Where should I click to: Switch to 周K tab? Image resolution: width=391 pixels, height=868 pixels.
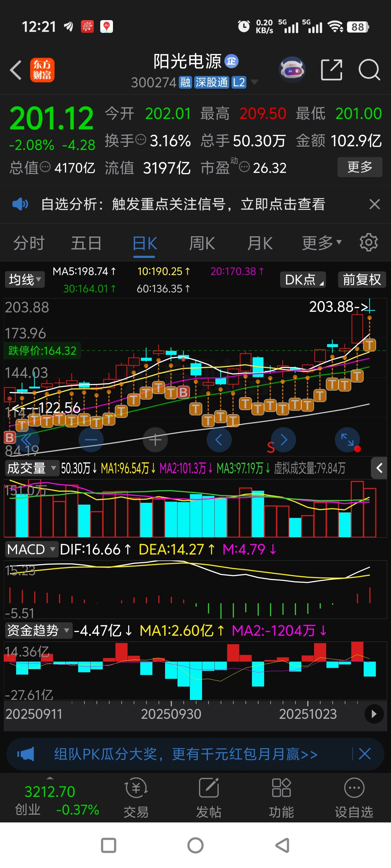[202, 243]
